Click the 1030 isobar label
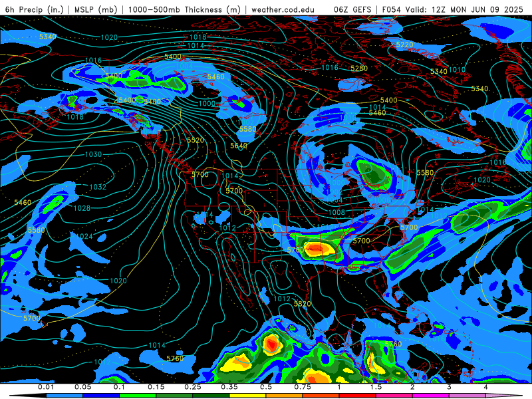 click(x=93, y=154)
